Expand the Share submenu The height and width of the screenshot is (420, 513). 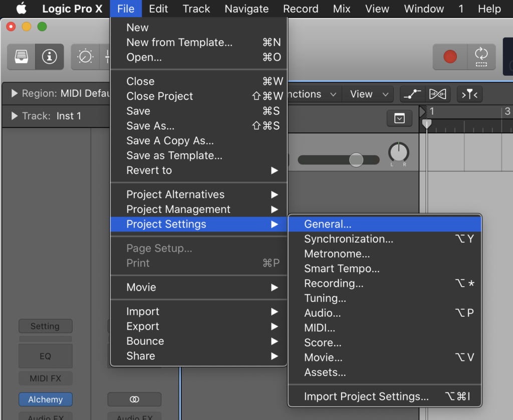[199, 356]
